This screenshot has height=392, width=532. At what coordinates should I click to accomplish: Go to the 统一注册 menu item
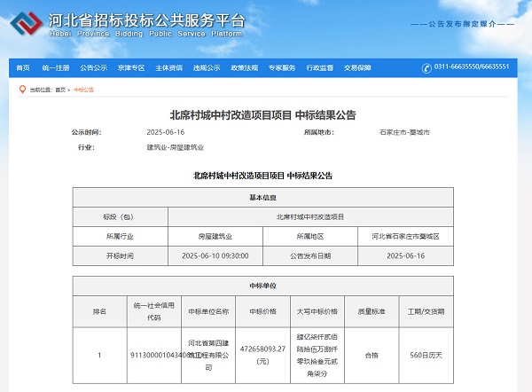[x=56, y=67]
